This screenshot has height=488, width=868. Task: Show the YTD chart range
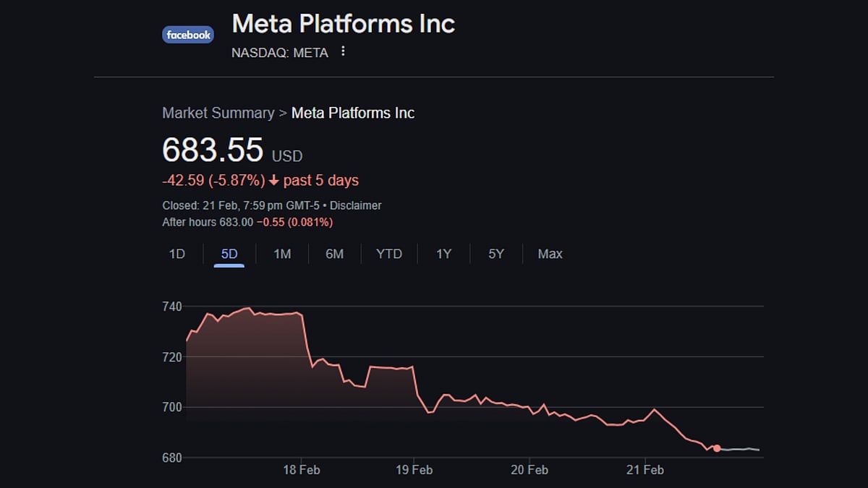389,254
